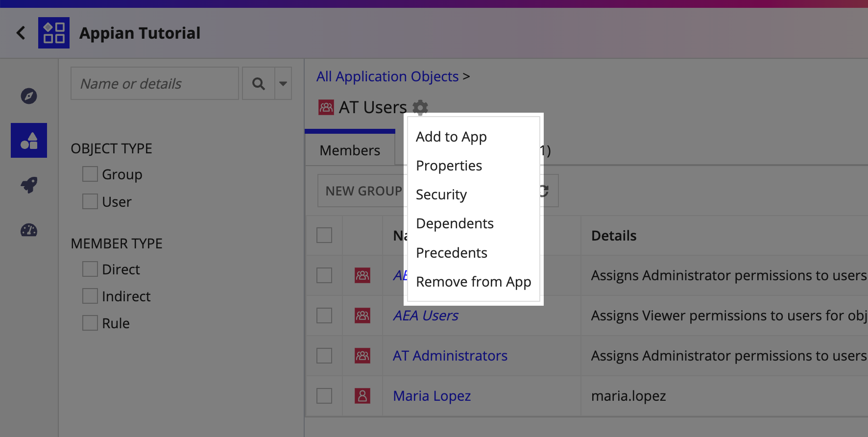Toggle the select-all checkbox in table header

point(324,235)
